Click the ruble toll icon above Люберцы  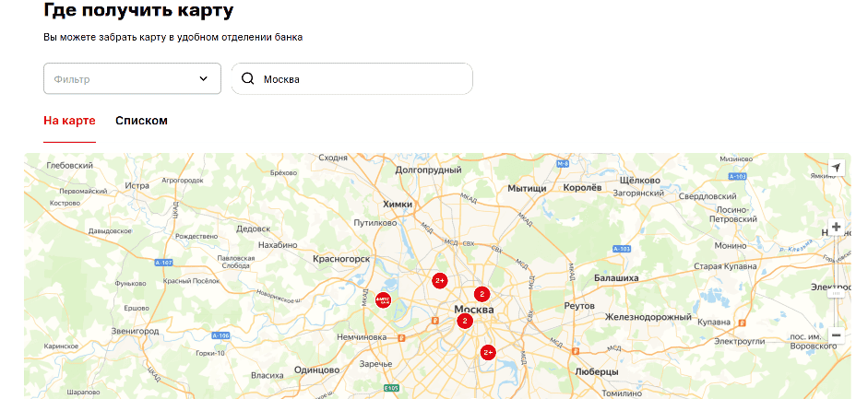pos(576,350)
